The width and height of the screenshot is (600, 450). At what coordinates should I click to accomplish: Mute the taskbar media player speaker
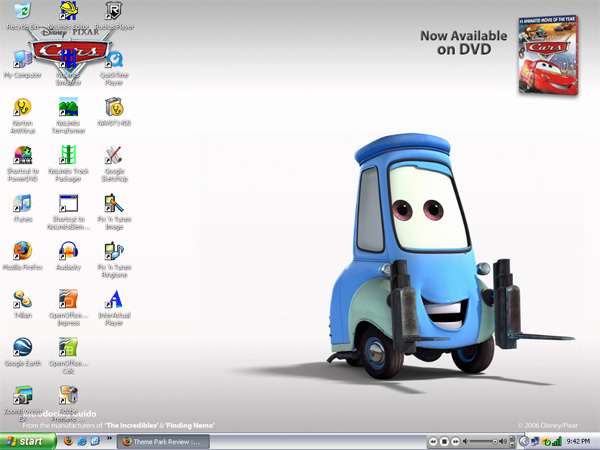point(465,442)
